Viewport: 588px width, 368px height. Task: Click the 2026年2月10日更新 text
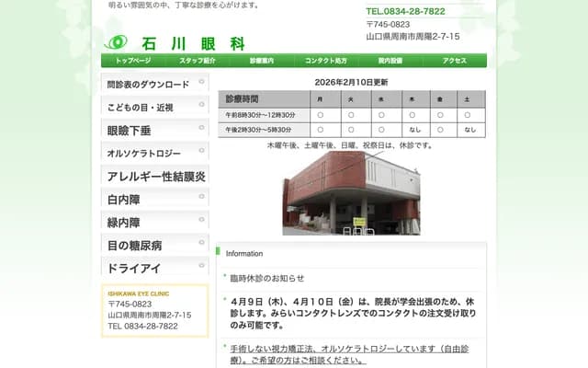pyautogui.click(x=351, y=82)
